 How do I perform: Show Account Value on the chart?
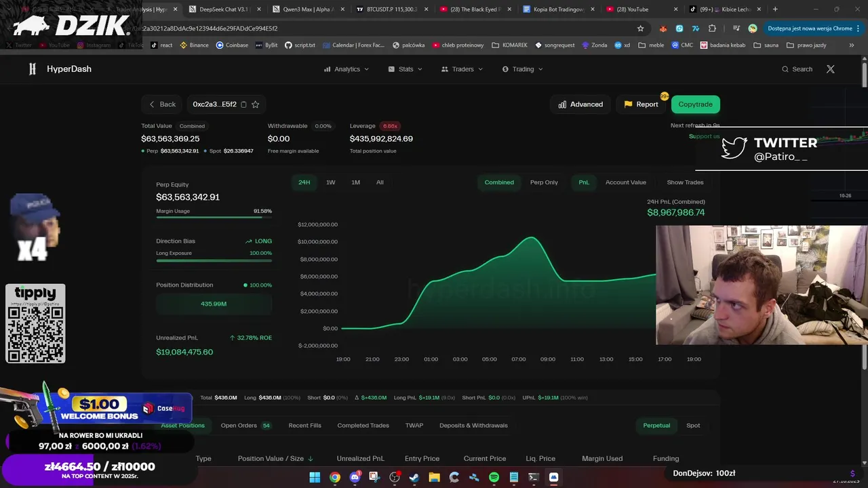[x=626, y=182]
